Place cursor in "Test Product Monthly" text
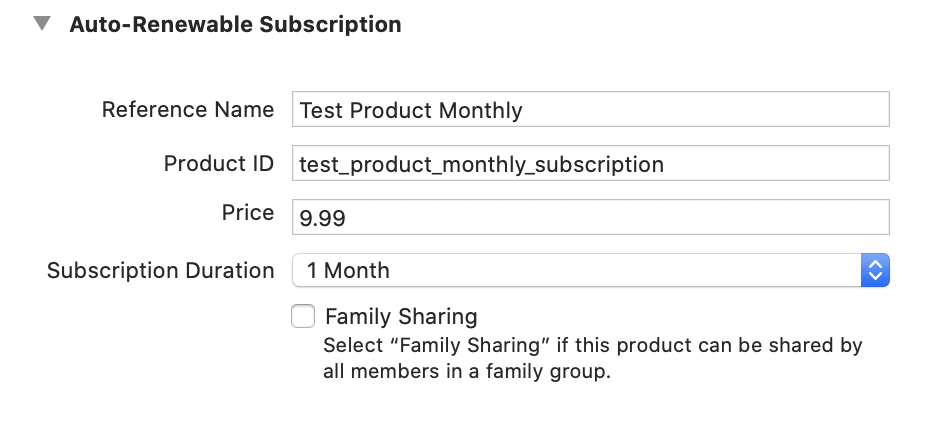The height and width of the screenshot is (432, 930). [411, 110]
